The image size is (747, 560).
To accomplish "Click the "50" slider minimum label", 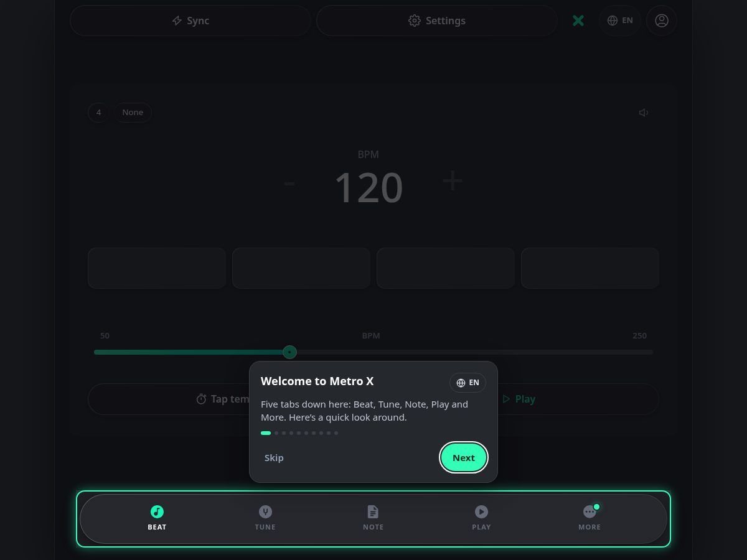I will click(105, 335).
